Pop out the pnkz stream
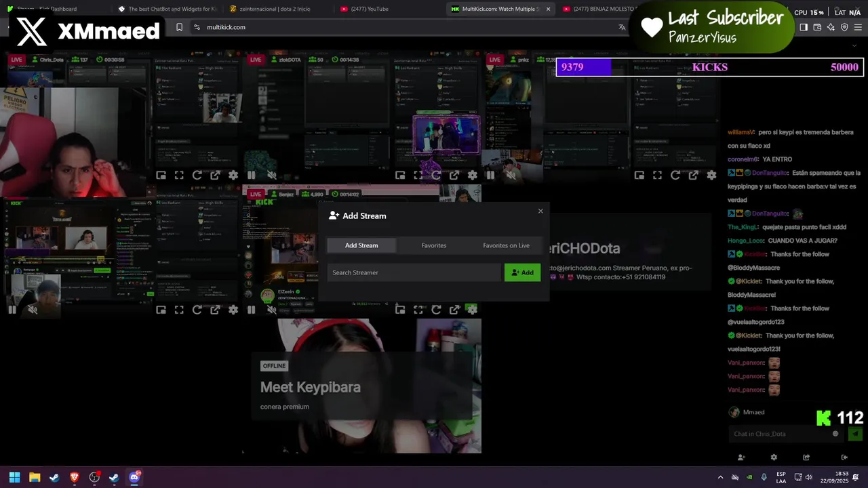 click(694, 175)
